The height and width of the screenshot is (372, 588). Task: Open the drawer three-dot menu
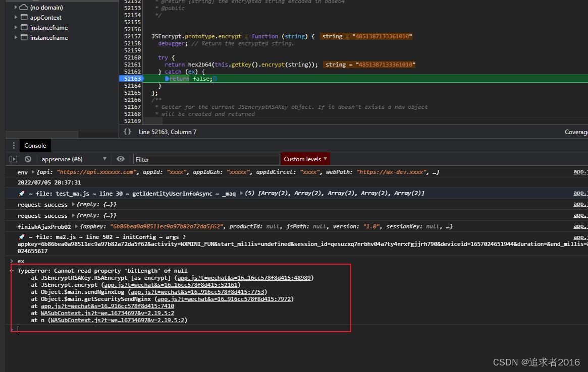[14, 145]
